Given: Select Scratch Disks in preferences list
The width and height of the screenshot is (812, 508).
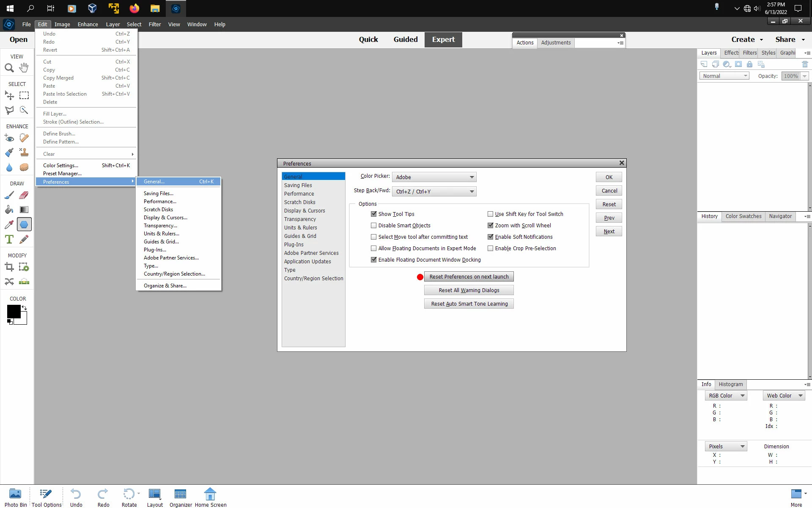Looking at the screenshot, I should 299,202.
